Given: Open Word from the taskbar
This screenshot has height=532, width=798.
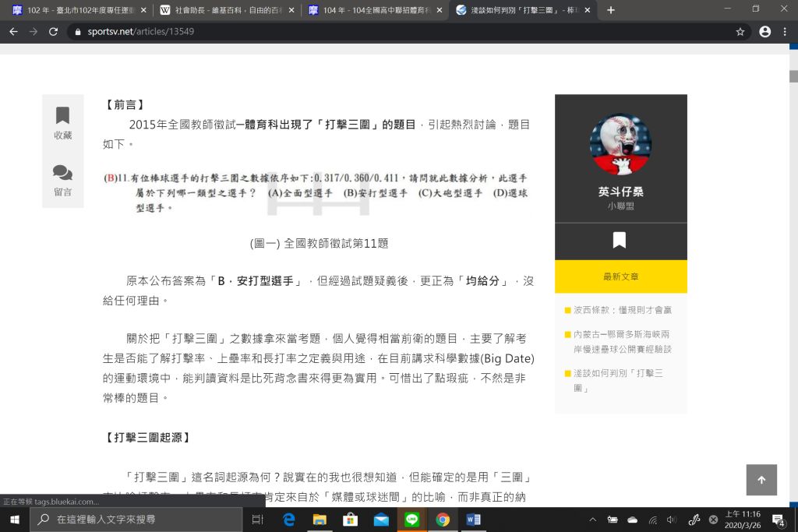Looking at the screenshot, I should tap(473, 520).
